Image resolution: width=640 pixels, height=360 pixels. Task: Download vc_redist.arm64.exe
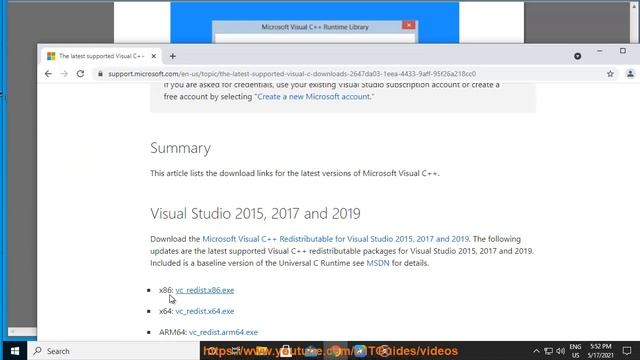pos(223,332)
